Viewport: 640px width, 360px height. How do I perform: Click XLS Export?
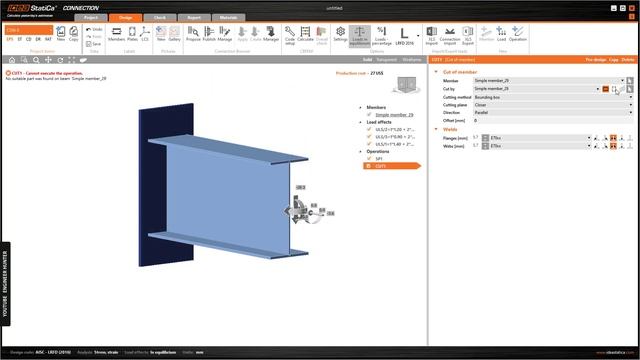pos(468,36)
